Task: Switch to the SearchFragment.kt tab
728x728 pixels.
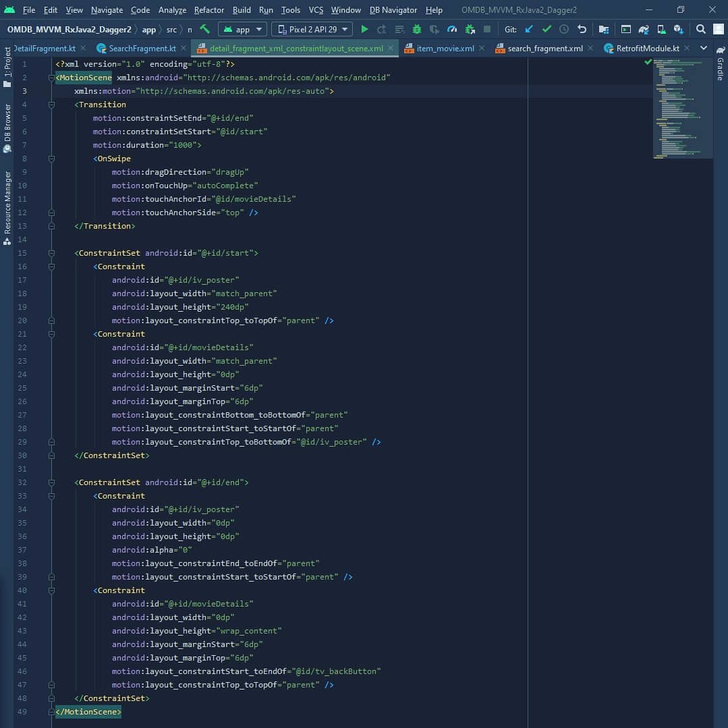Action: tap(142, 49)
